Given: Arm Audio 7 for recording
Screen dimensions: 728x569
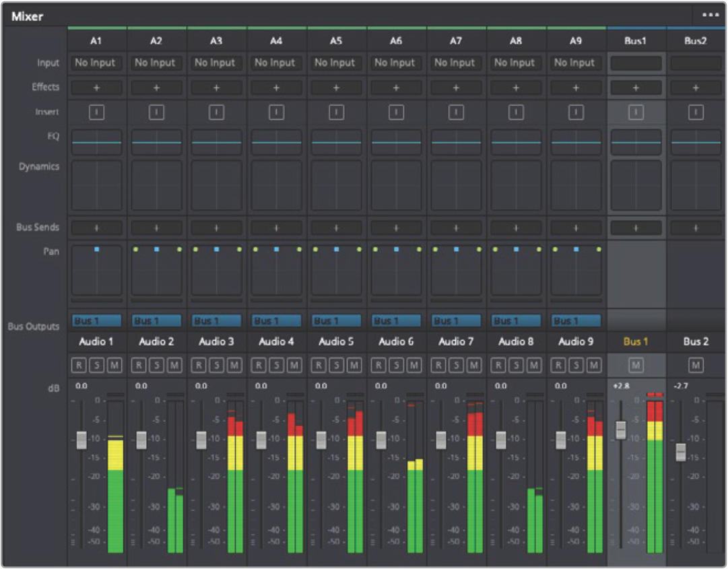Looking at the screenshot, I should (438, 365).
